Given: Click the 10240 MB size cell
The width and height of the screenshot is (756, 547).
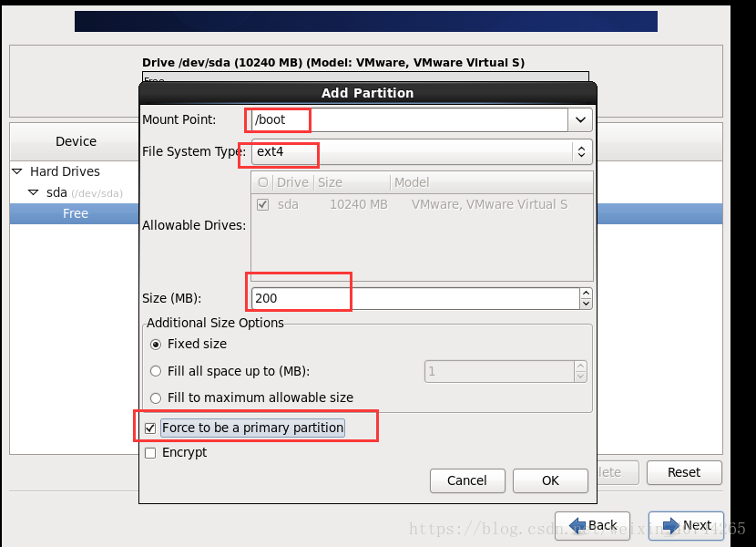Looking at the screenshot, I should [359, 205].
